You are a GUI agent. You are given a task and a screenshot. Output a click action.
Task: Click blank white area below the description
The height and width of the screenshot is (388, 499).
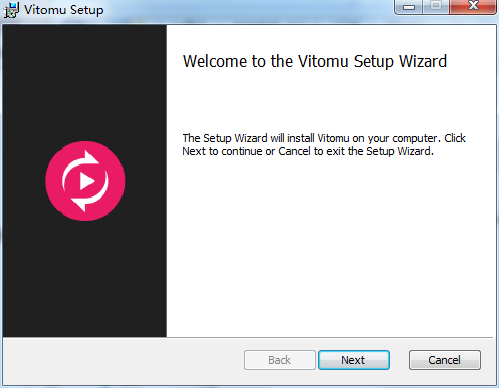coord(330,247)
